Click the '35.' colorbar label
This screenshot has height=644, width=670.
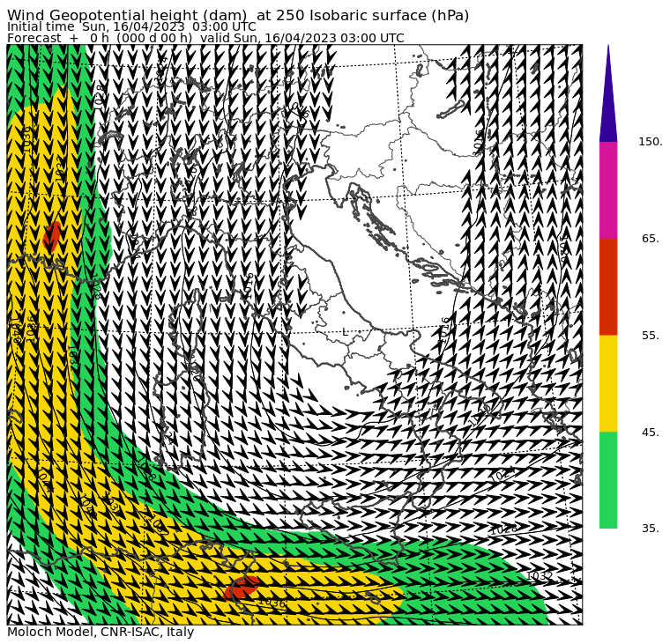pyautogui.click(x=651, y=529)
